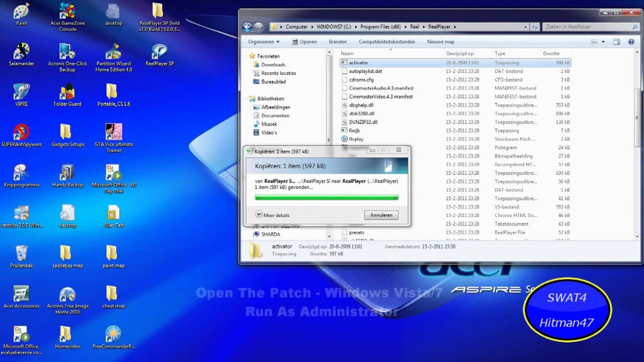This screenshot has height=362, width=644.
Task: Select RealPlayer SP Gold folder on desktop
Action: point(159,17)
